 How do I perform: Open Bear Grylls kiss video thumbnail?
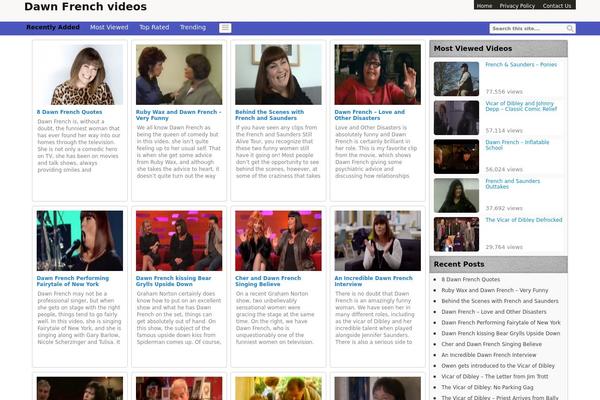(179, 241)
